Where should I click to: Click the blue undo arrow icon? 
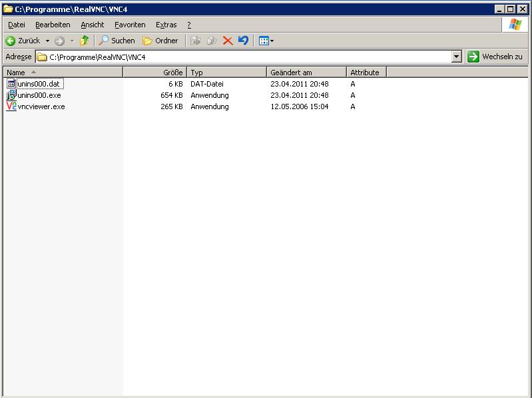coord(243,41)
